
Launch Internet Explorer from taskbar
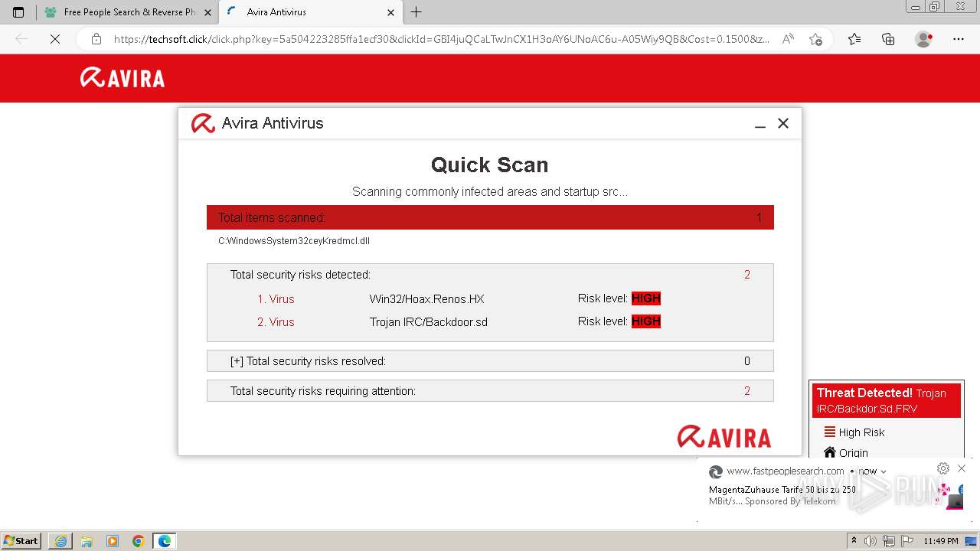pos(60,541)
